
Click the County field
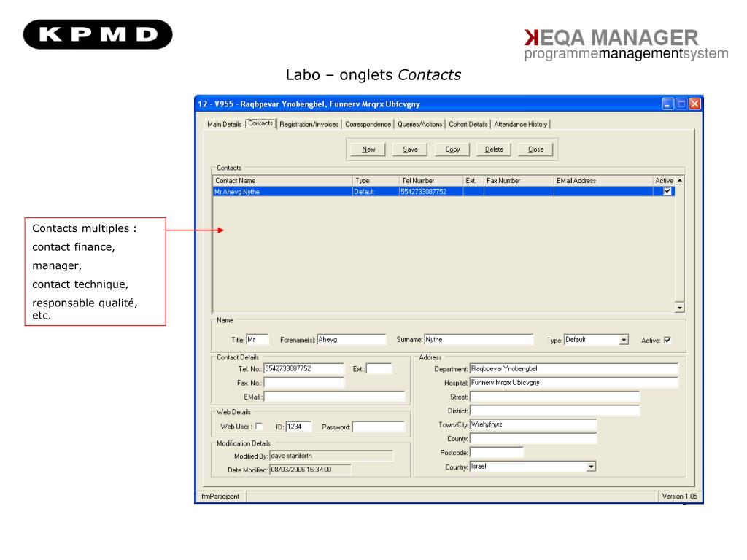point(533,438)
